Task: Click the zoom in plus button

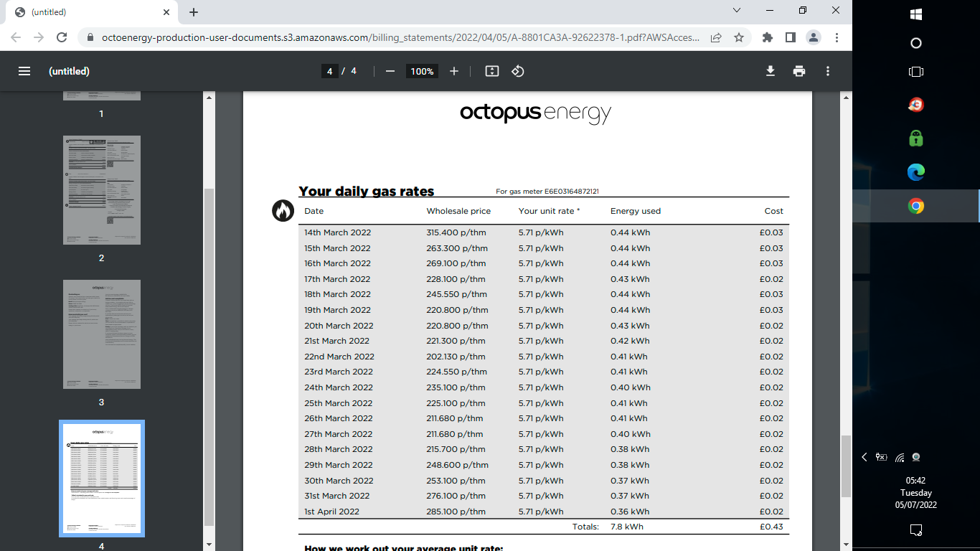Action: tap(454, 71)
